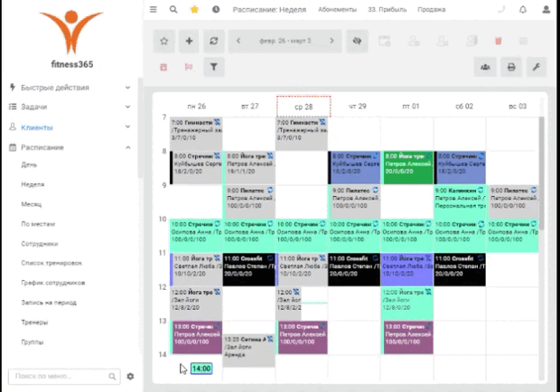Open Wednesday 10:00 Стретчинг Осипова event
The width and height of the screenshot is (560, 392).
click(x=302, y=236)
